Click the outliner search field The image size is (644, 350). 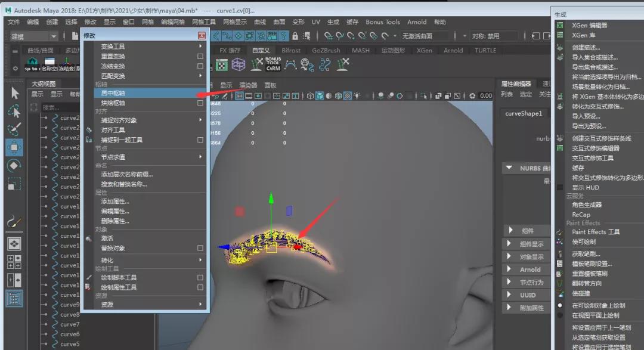click(60, 107)
